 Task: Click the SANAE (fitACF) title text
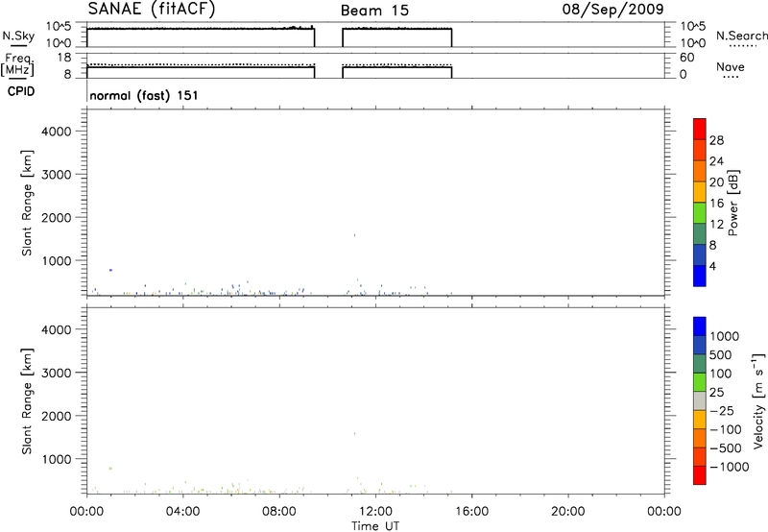152,9
